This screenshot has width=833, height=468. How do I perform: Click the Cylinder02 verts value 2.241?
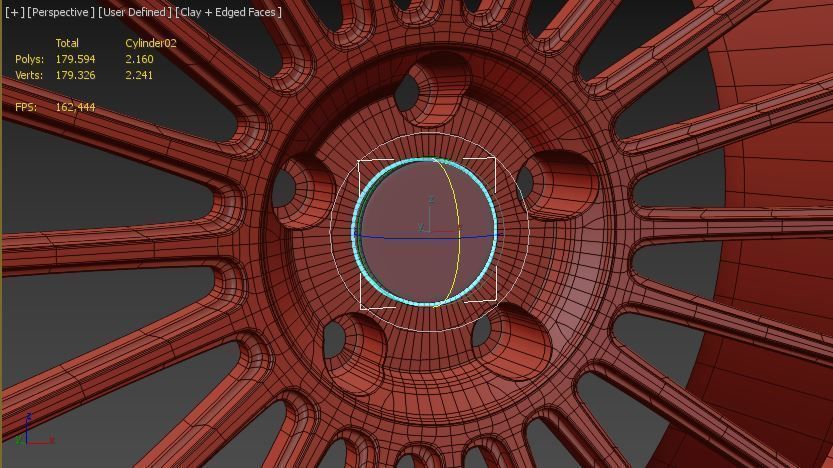point(139,75)
